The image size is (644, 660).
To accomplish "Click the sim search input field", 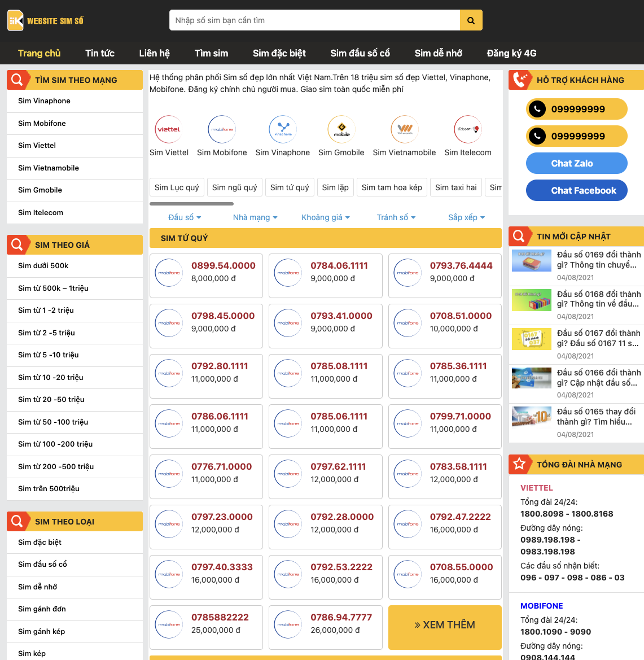I will (x=314, y=20).
